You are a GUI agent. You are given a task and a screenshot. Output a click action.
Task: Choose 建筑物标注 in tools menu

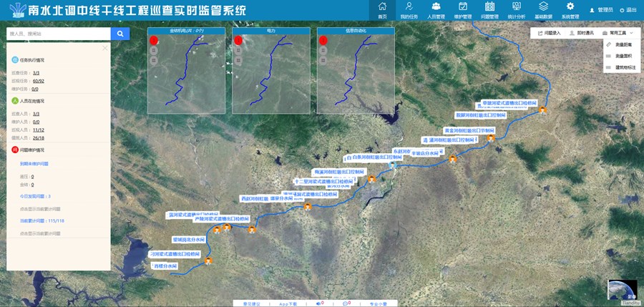[623, 67]
